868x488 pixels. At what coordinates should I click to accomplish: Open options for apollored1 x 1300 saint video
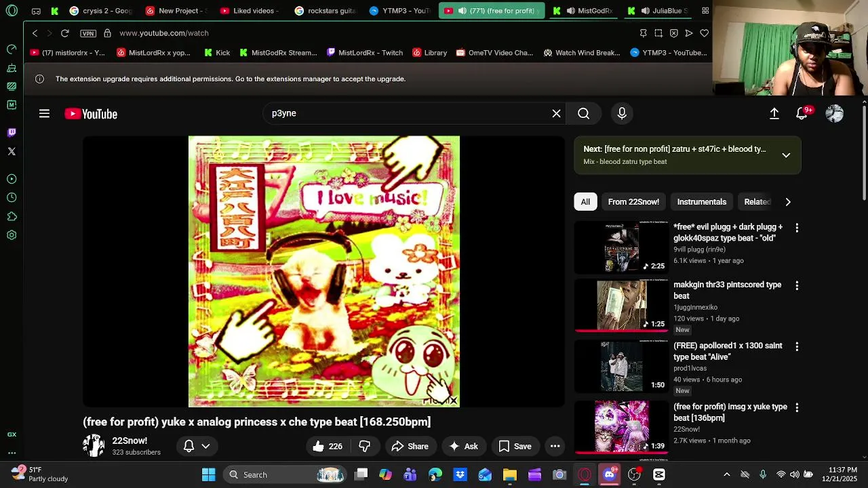797,346
